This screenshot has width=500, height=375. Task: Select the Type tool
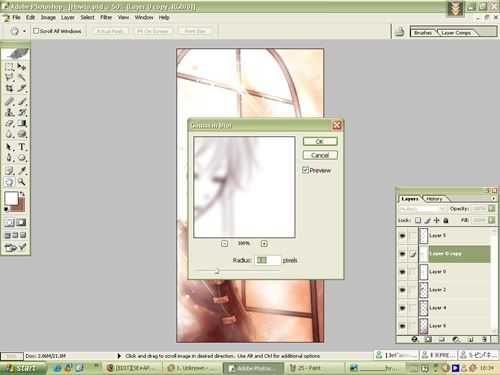pos(22,147)
